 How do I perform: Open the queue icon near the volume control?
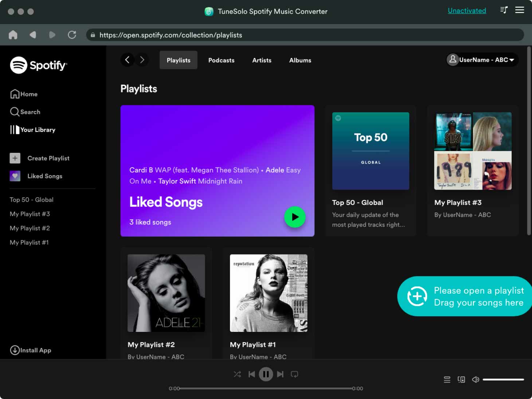point(447,379)
